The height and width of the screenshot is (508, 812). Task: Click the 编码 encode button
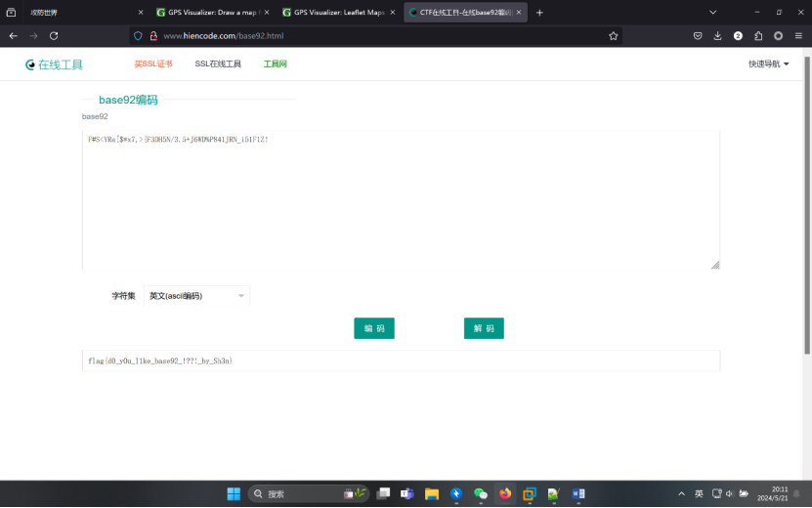pyautogui.click(x=374, y=328)
